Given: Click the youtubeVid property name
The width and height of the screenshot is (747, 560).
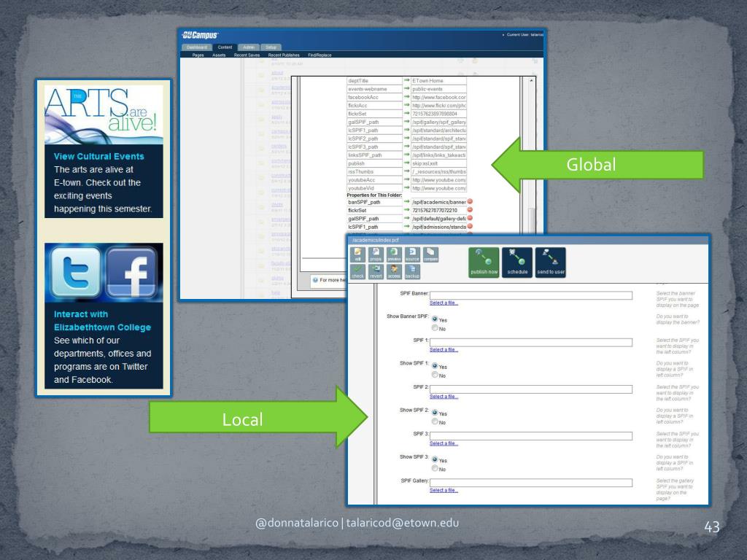Looking at the screenshot, I should pyautogui.click(x=374, y=188).
